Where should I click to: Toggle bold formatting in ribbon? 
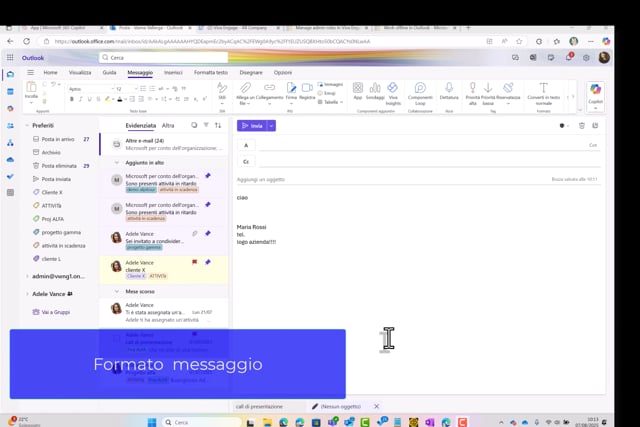click(72, 99)
